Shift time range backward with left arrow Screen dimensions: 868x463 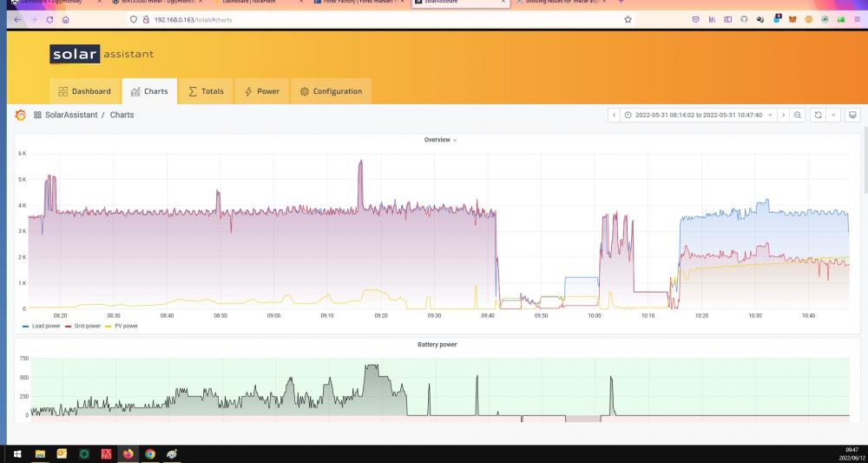pyautogui.click(x=614, y=116)
